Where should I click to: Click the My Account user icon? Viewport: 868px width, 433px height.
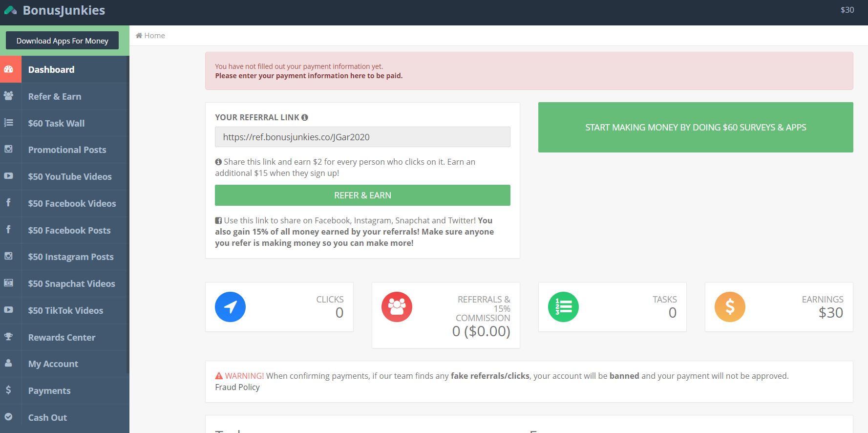click(9, 363)
